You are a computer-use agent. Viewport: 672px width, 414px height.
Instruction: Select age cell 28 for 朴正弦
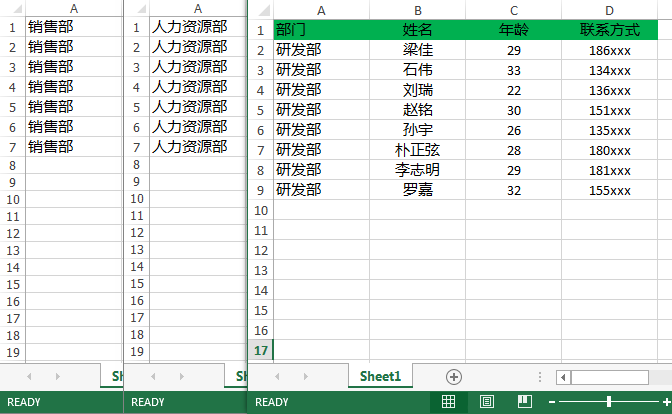click(x=513, y=150)
